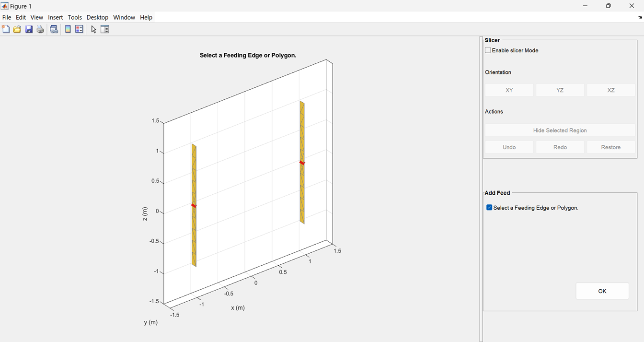Screen dimensions: 644x342
Task: Uncheck Select a Feeding Edge or Polygon
Action: tap(489, 207)
